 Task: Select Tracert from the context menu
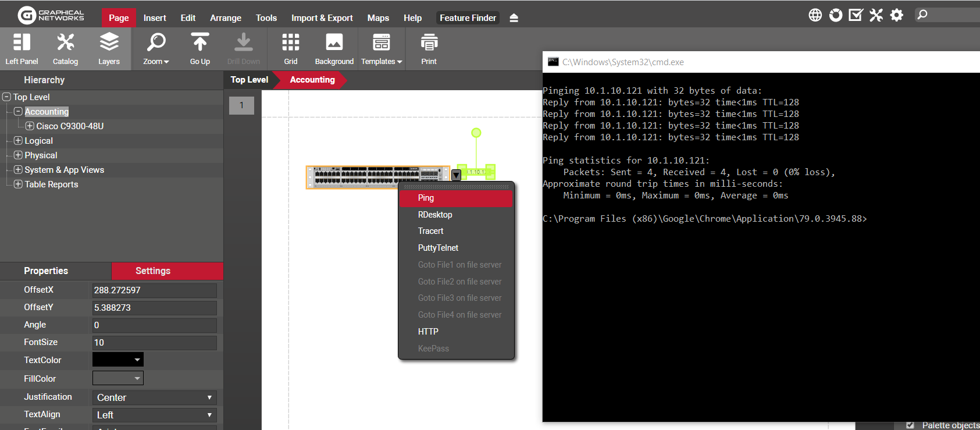click(x=430, y=231)
